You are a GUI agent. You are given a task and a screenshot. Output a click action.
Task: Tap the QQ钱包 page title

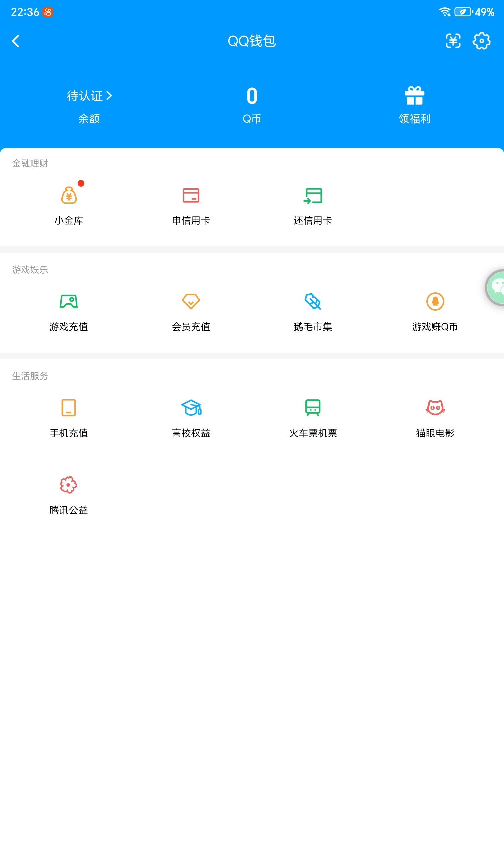coord(252,41)
